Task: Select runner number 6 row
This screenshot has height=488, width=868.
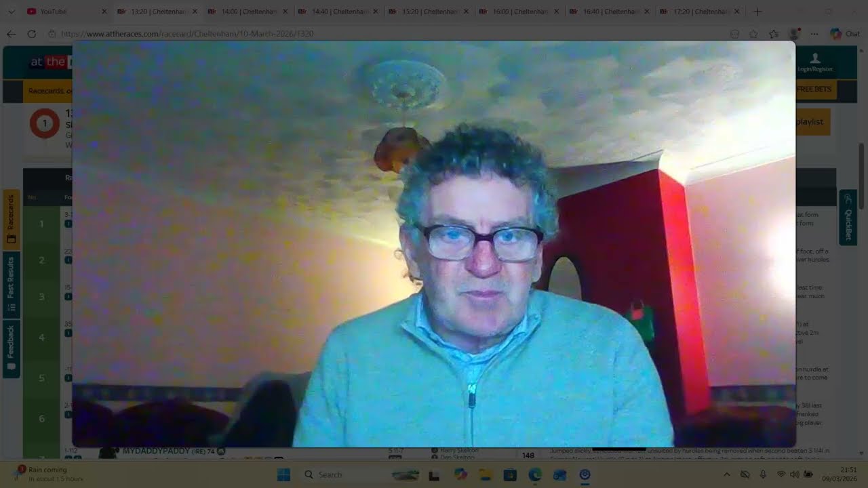Action: (41, 419)
